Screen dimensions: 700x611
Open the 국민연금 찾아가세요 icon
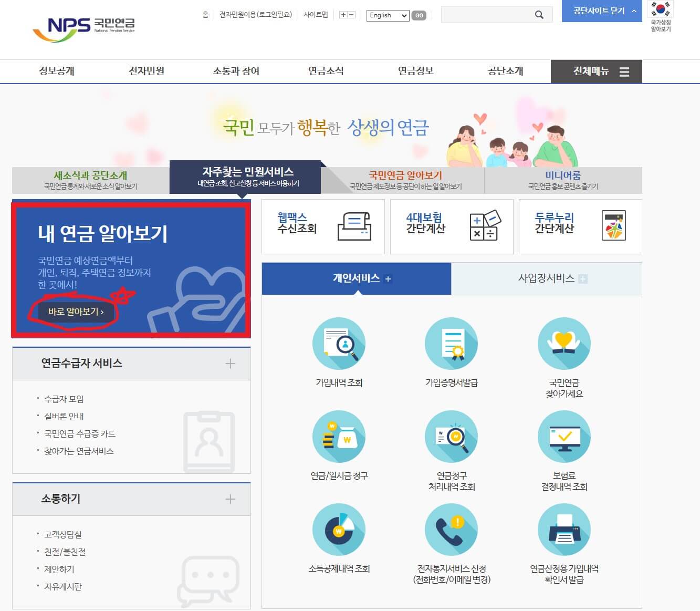tap(564, 343)
